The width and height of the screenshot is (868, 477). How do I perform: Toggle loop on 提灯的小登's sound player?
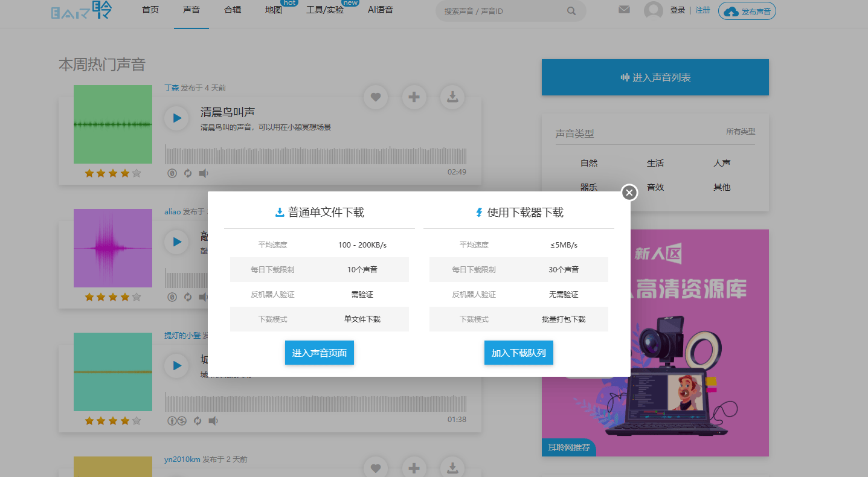point(197,421)
